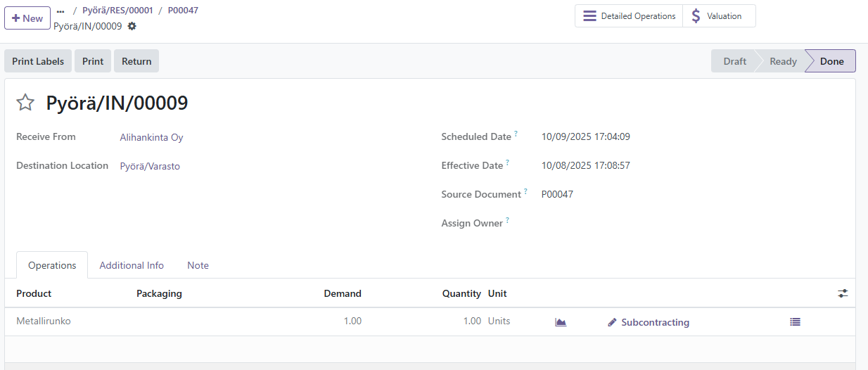868x370 pixels.
Task: Open Detailed Operations
Action: [x=629, y=16]
